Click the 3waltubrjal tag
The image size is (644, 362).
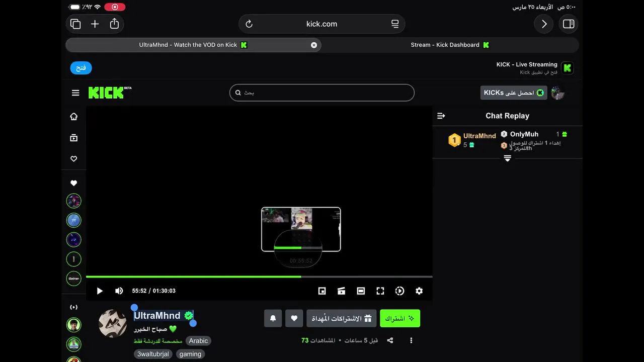tap(153, 354)
